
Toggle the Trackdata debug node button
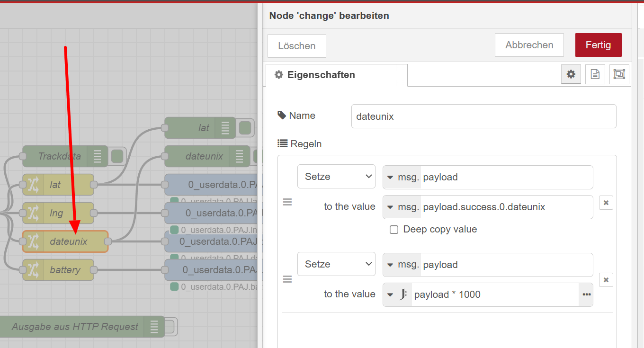117,156
